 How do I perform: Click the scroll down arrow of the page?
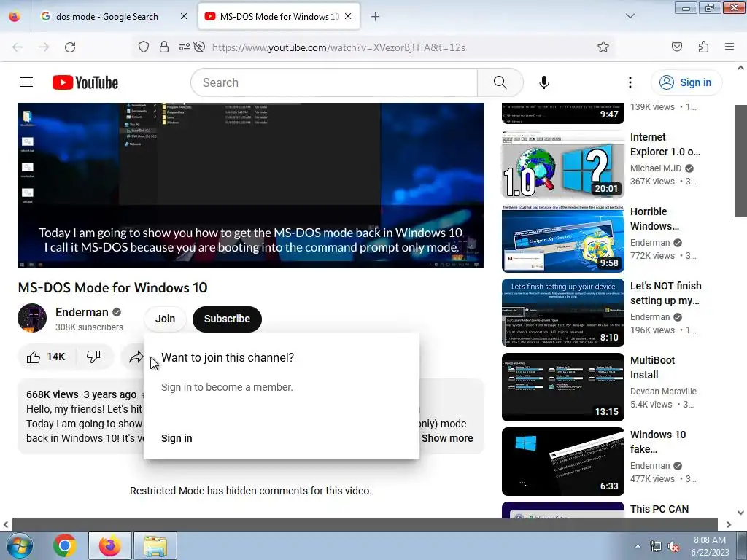pyautogui.click(x=740, y=513)
